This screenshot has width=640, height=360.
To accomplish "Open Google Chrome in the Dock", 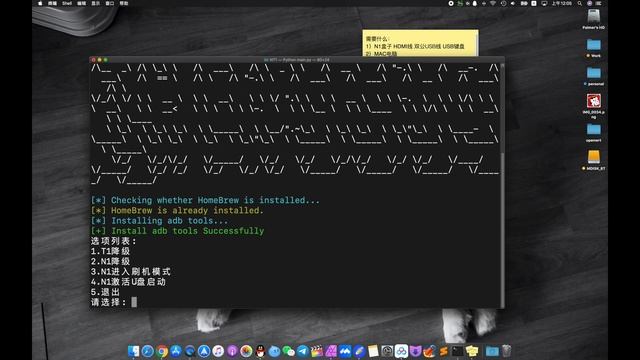I will click(162, 351).
